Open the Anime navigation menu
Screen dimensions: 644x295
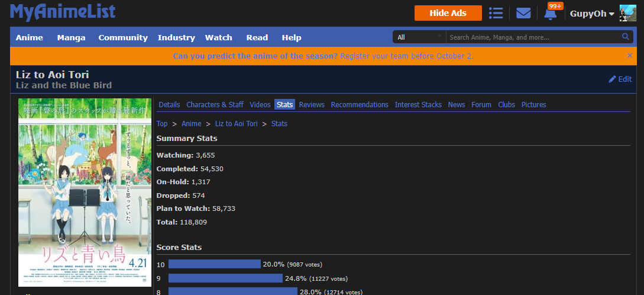30,37
